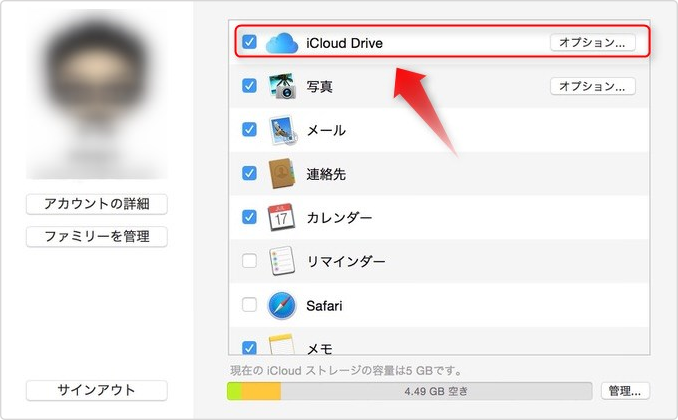This screenshot has width=678, height=420.
Task: Select the 連絡先 label text
Action: (x=326, y=174)
